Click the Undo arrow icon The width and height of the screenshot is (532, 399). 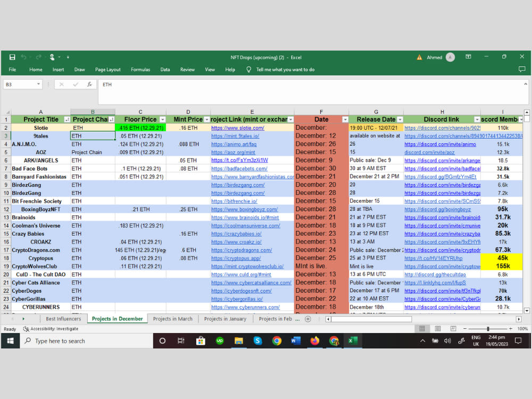[24, 57]
